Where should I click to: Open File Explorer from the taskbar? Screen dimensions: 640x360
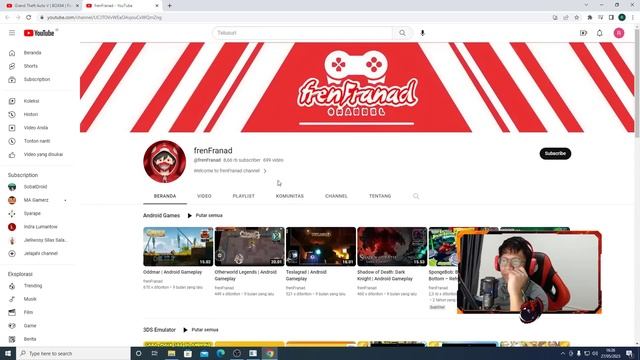[171, 353]
